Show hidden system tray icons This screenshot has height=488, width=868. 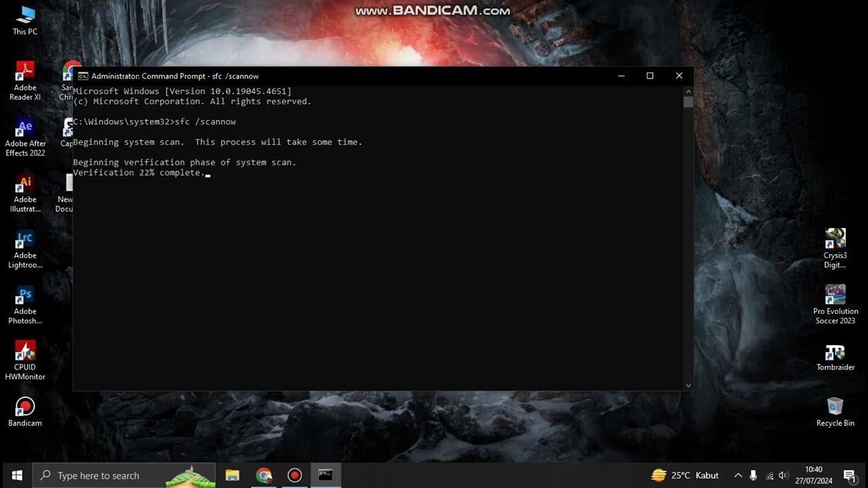tap(738, 475)
